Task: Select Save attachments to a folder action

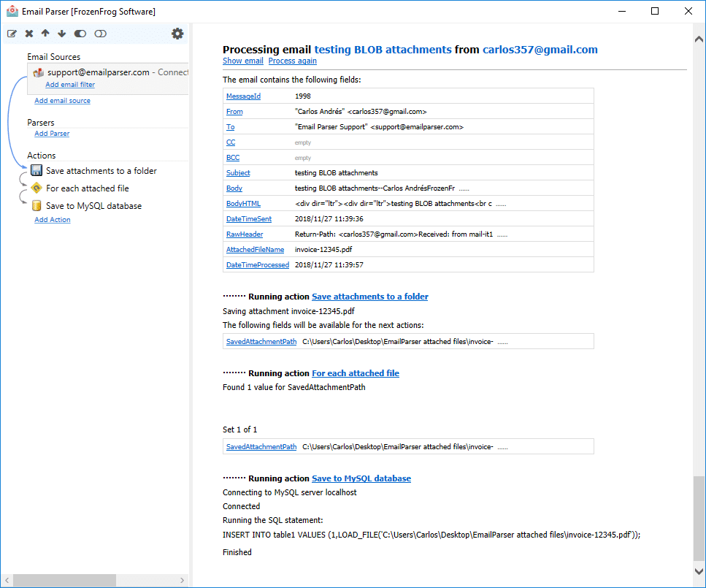Action: [x=101, y=171]
